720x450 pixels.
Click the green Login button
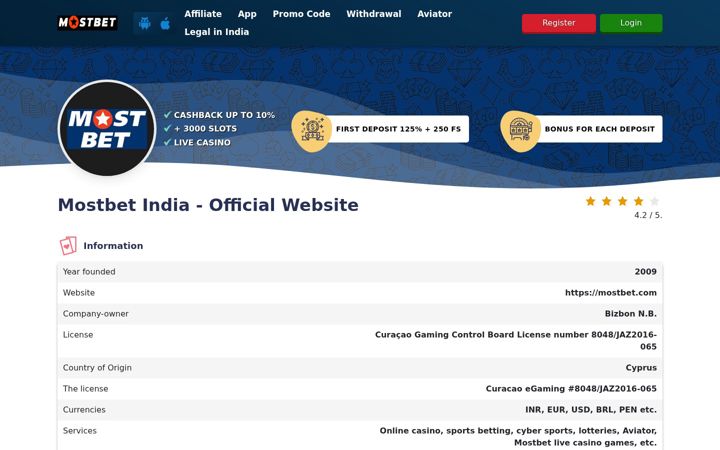coord(631,23)
